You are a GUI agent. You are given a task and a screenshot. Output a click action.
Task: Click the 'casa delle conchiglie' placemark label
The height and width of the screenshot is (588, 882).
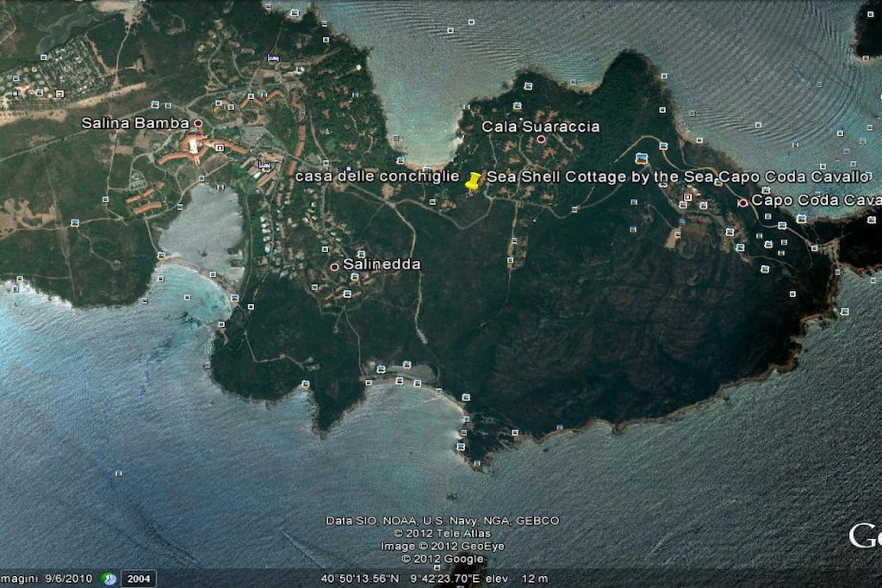[x=377, y=176]
